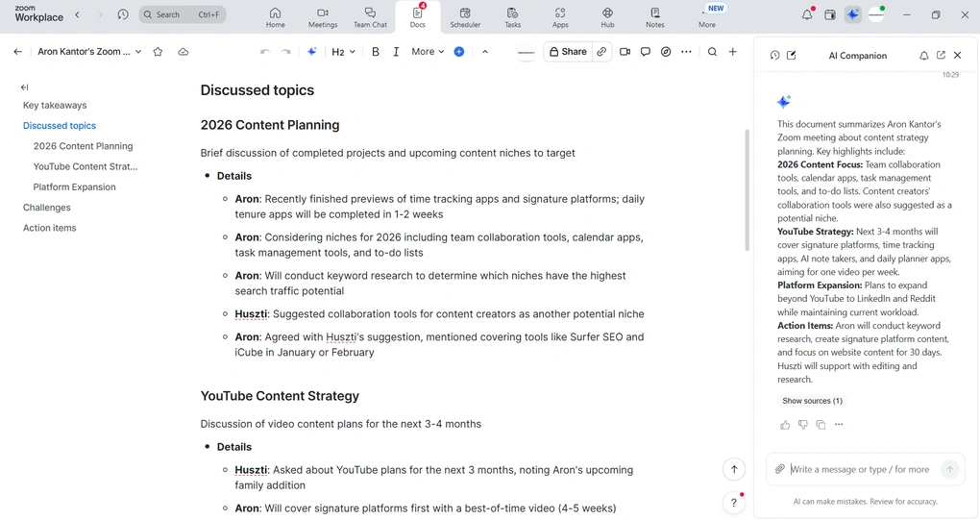Redo the last edit
980x520 pixels.
(286, 52)
